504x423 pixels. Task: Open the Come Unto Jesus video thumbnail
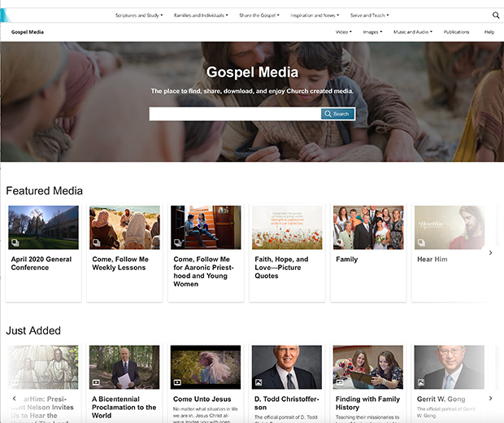point(206,367)
